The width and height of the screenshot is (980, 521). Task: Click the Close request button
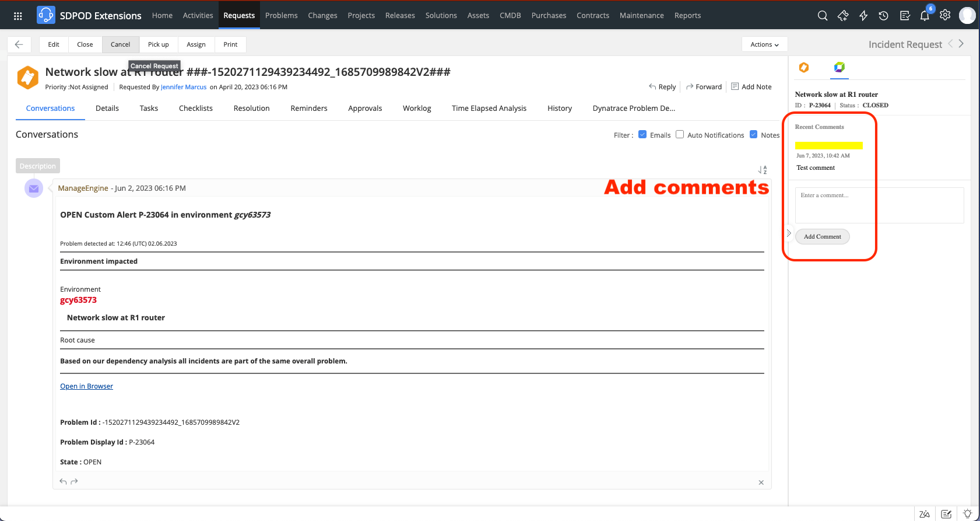click(85, 44)
